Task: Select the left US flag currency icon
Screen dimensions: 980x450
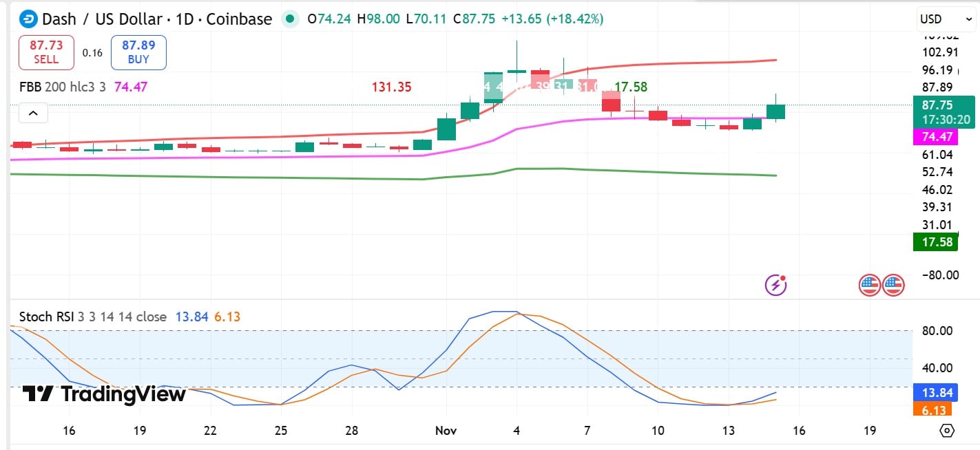Action: click(x=870, y=285)
